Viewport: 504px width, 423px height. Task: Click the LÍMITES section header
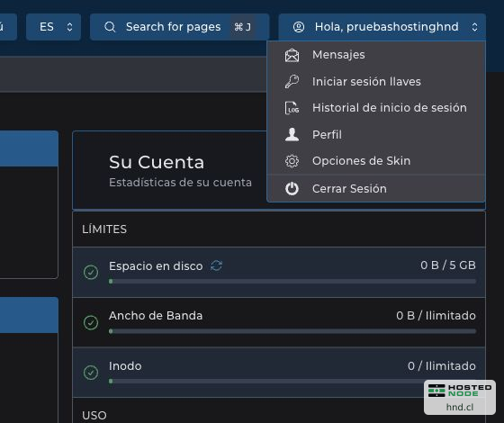(104, 229)
